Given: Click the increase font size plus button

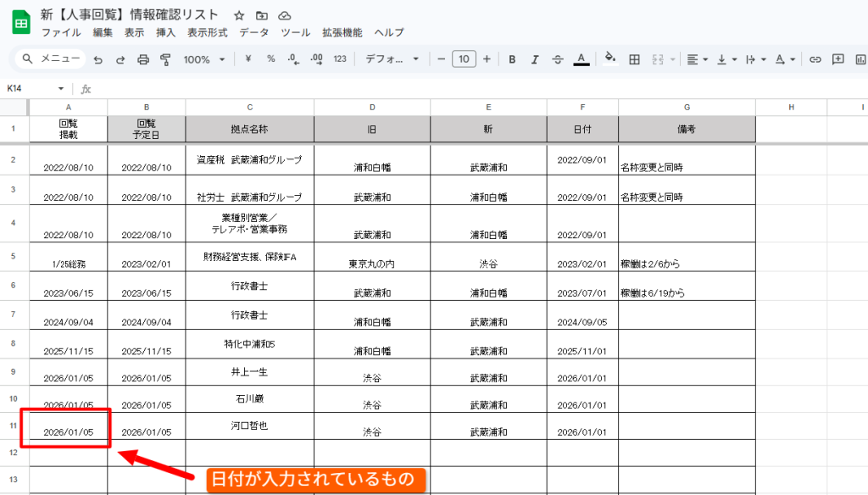Looking at the screenshot, I should 487,59.
